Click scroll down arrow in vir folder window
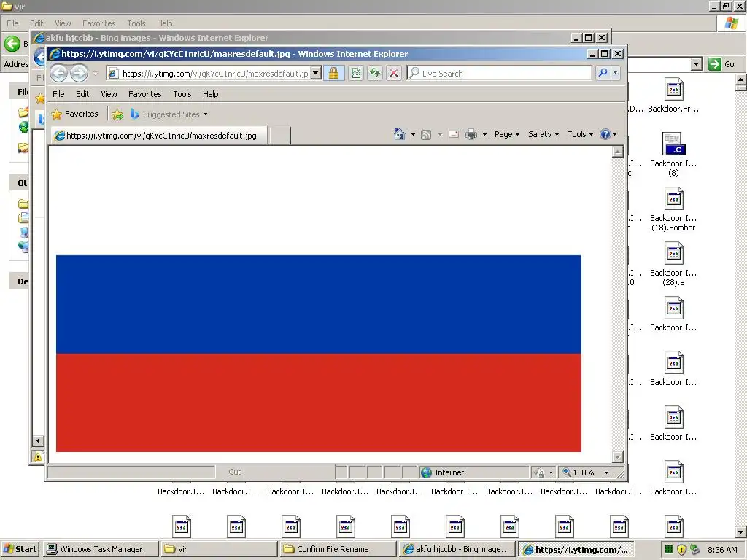This screenshot has width=747, height=560. (741, 532)
